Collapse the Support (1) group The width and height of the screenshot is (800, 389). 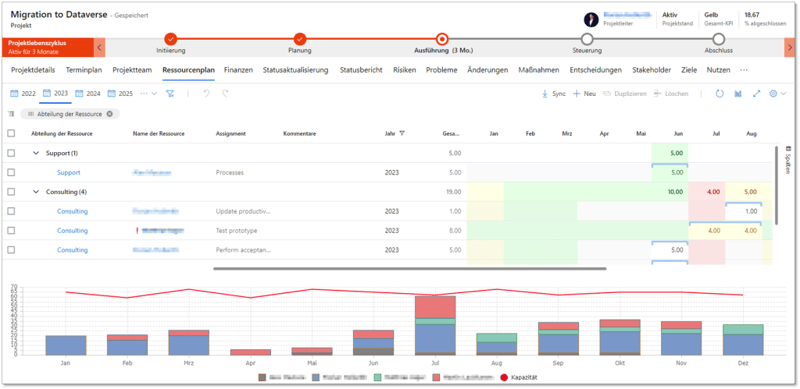pos(36,153)
